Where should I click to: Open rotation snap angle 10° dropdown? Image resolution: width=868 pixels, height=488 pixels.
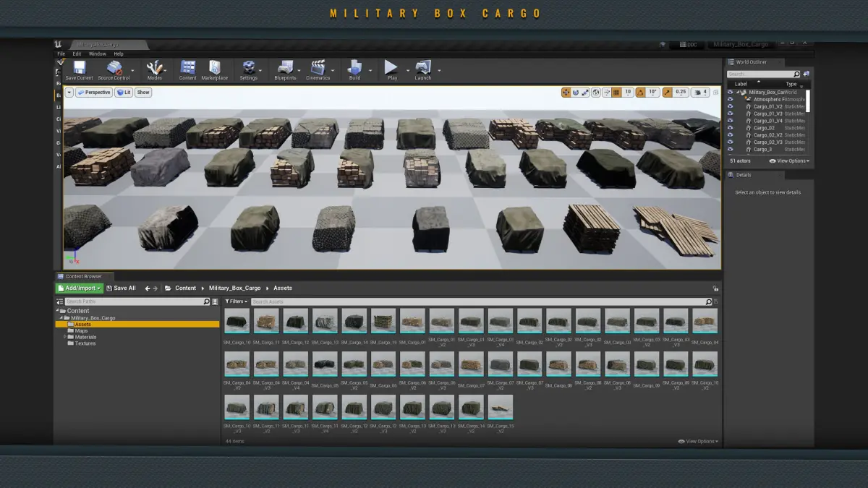652,93
